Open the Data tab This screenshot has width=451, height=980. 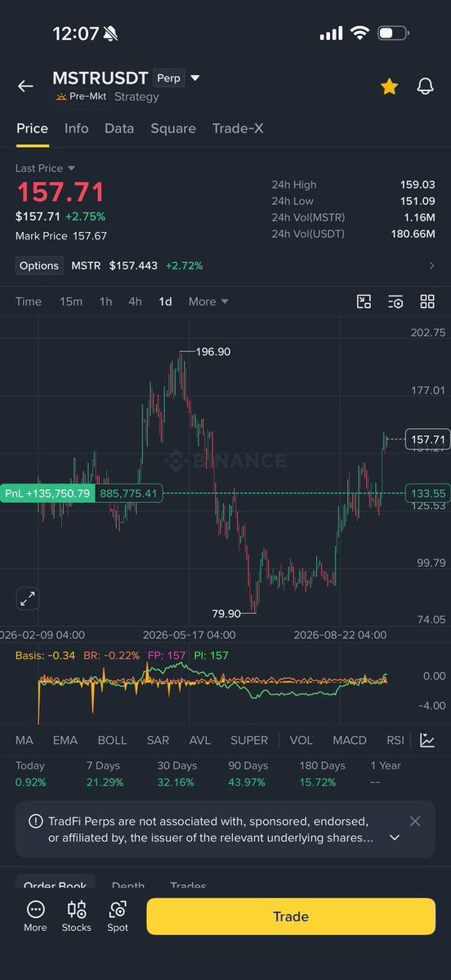(119, 128)
